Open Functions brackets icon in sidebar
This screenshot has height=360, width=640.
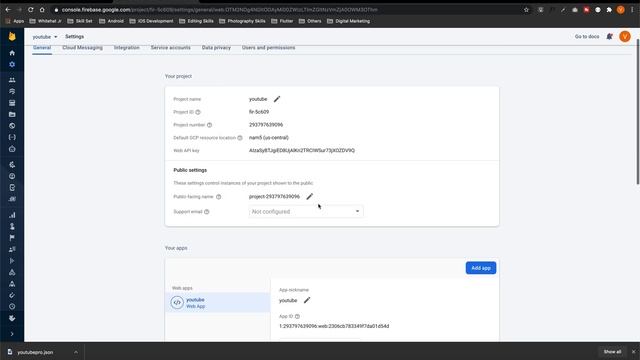click(x=12, y=137)
